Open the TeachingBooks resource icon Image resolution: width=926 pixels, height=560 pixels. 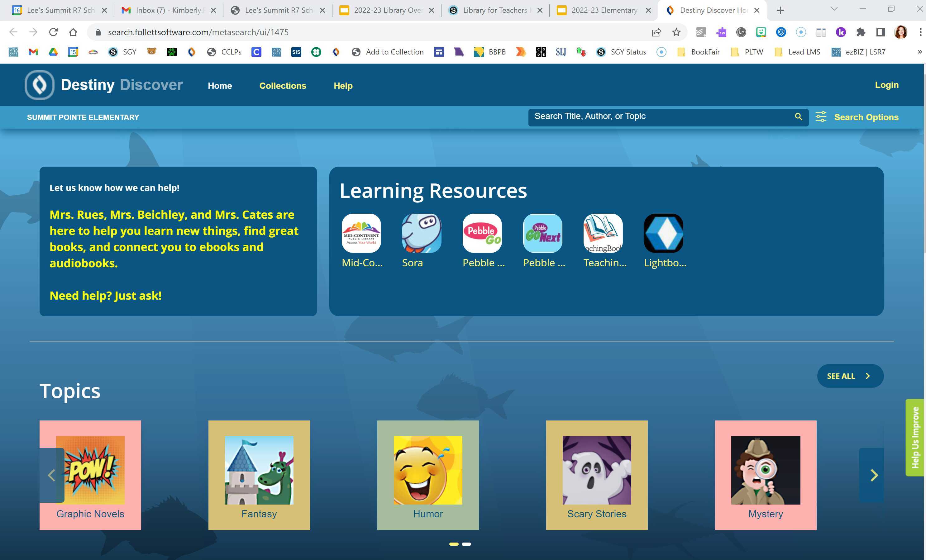[603, 233]
